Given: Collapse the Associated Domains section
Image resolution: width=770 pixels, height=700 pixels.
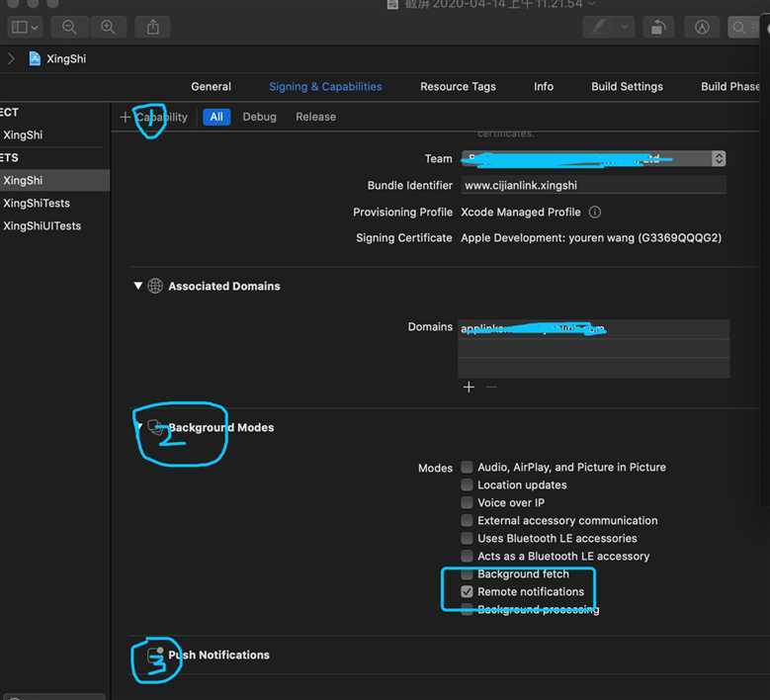Looking at the screenshot, I should (x=138, y=286).
